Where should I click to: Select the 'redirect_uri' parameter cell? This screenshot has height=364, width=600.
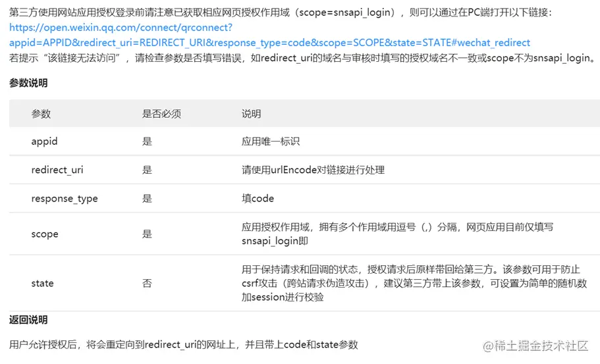pyautogui.click(x=57, y=170)
